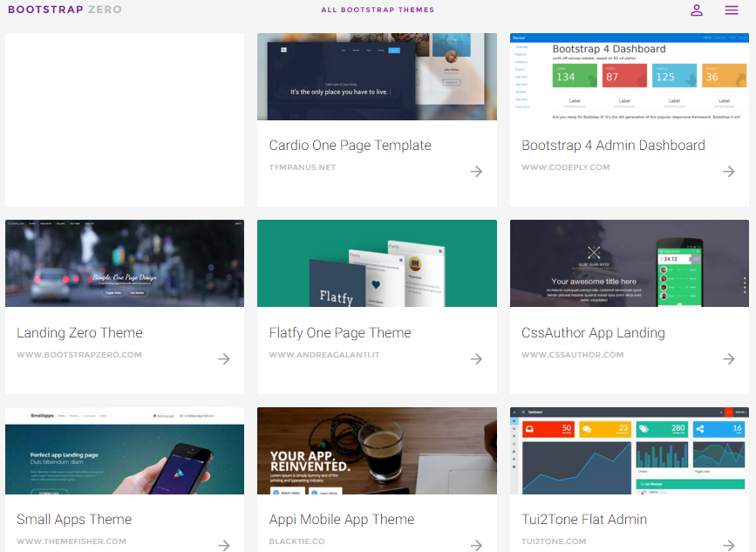Select the Landing Zero Theme title

79,332
